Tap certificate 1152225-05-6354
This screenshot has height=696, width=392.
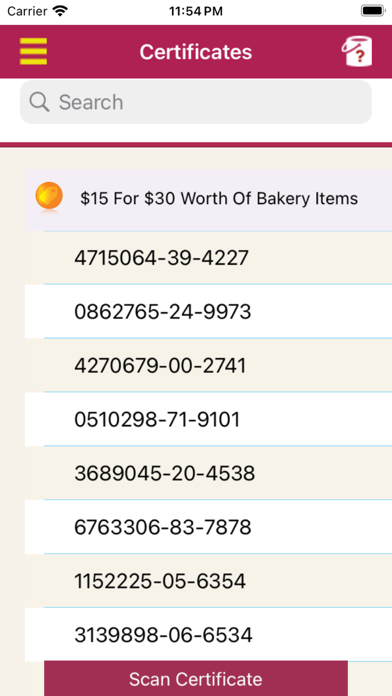pos(208,581)
